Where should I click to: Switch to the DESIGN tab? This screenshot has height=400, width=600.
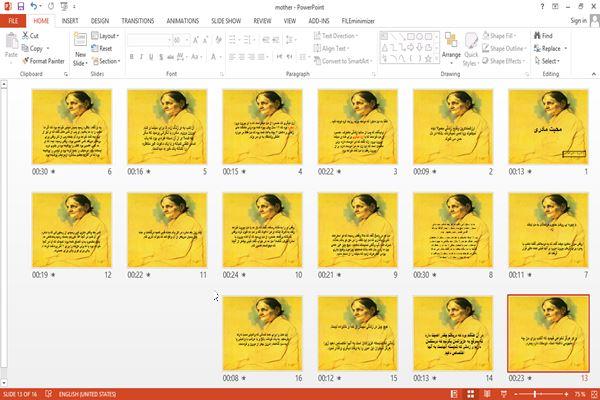coord(99,21)
